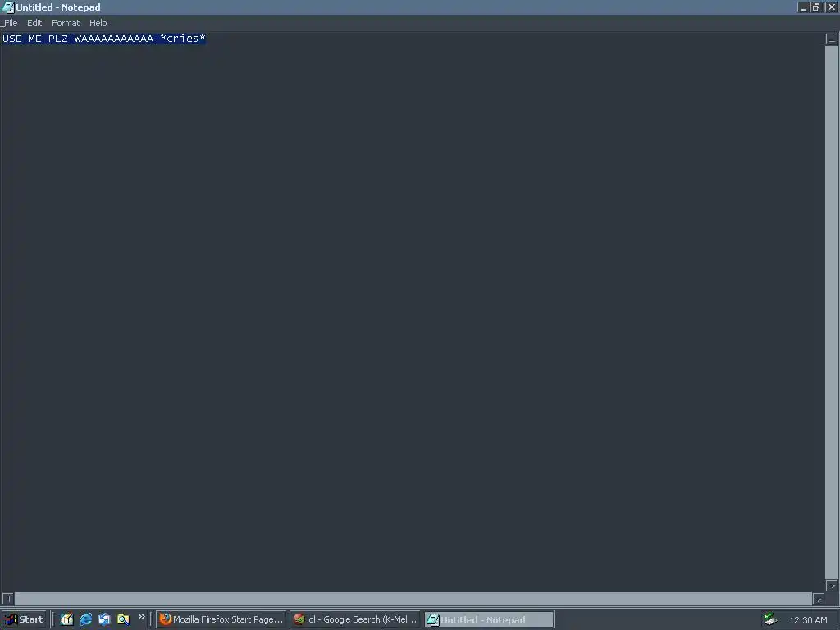Click the Notepad icon in title bar
The width and height of the screenshot is (840, 630).
pyautogui.click(x=7, y=7)
